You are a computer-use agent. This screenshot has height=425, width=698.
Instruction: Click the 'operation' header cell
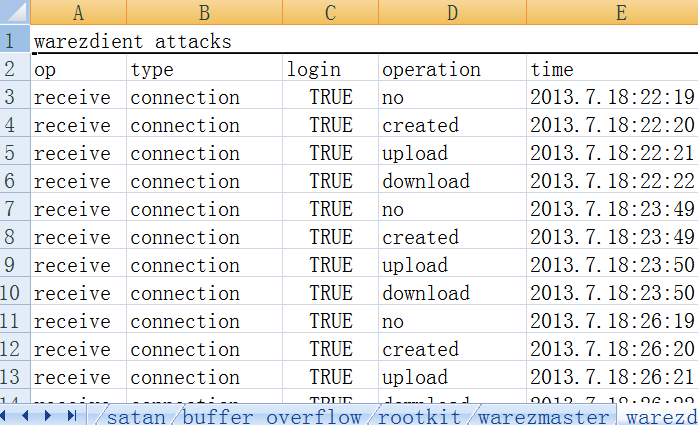[452, 70]
